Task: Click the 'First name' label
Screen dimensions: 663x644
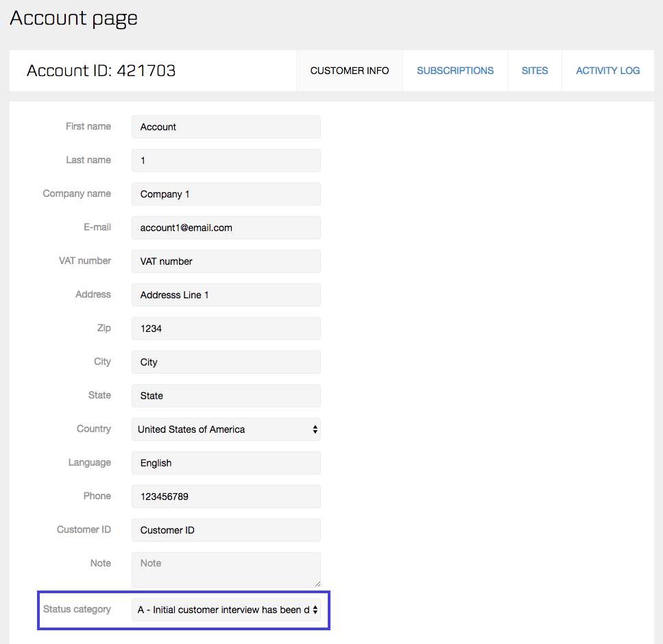Action: 88,126
